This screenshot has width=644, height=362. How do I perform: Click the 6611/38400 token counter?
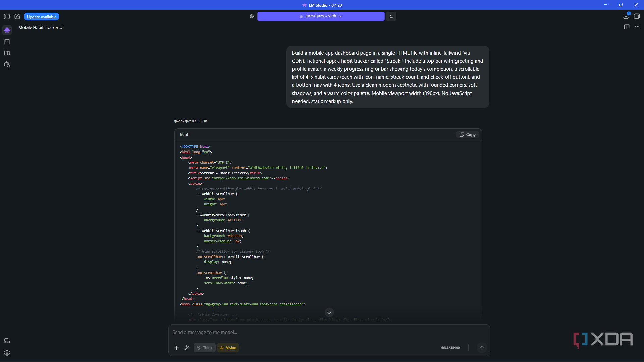click(450, 348)
